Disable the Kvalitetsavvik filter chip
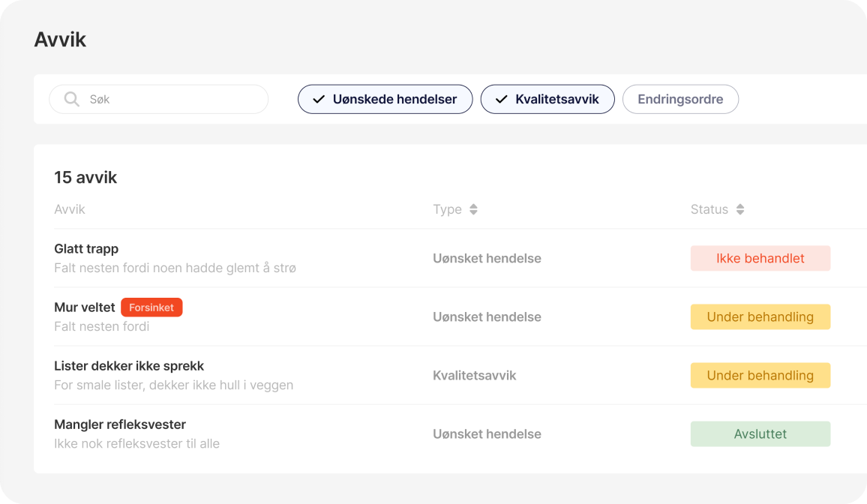Image resolution: width=867 pixels, height=504 pixels. (547, 99)
